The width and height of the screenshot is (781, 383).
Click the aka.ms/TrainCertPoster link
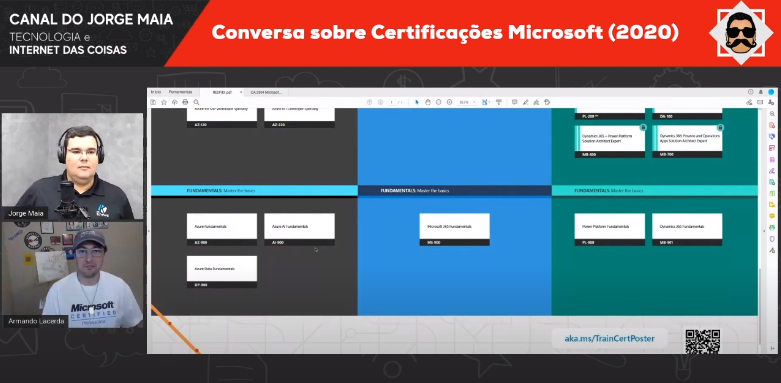point(609,339)
